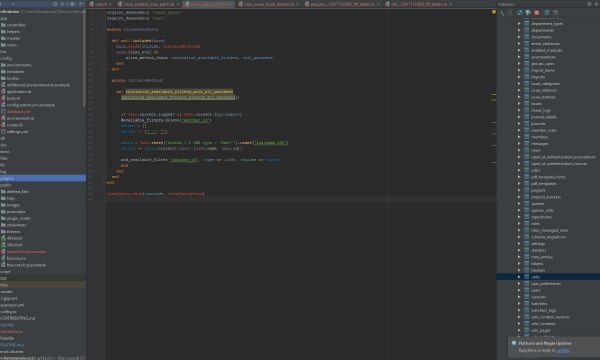
Task: Select time_entries table in Database
Action: point(541,257)
